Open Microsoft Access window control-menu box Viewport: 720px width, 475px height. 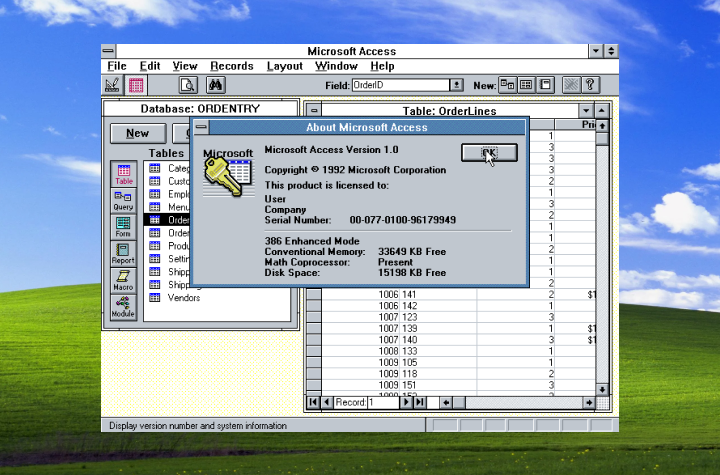coord(108,51)
